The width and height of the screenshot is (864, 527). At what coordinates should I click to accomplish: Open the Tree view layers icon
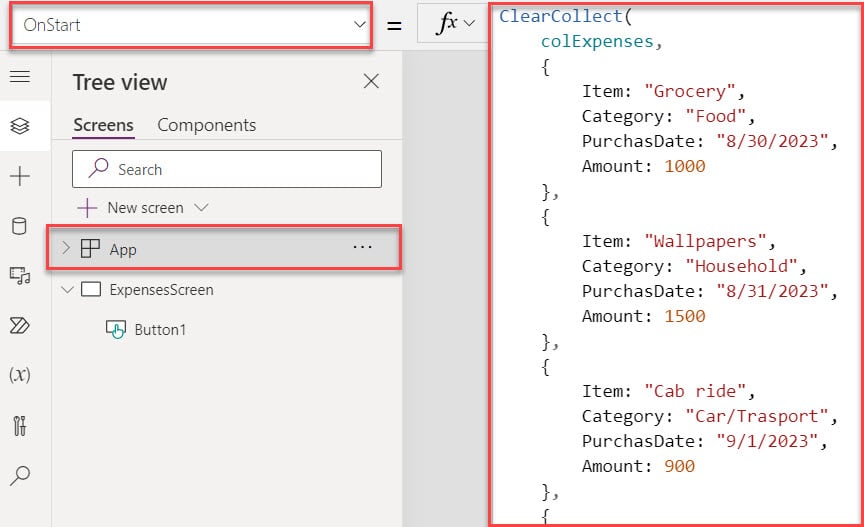(x=20, y=126)
